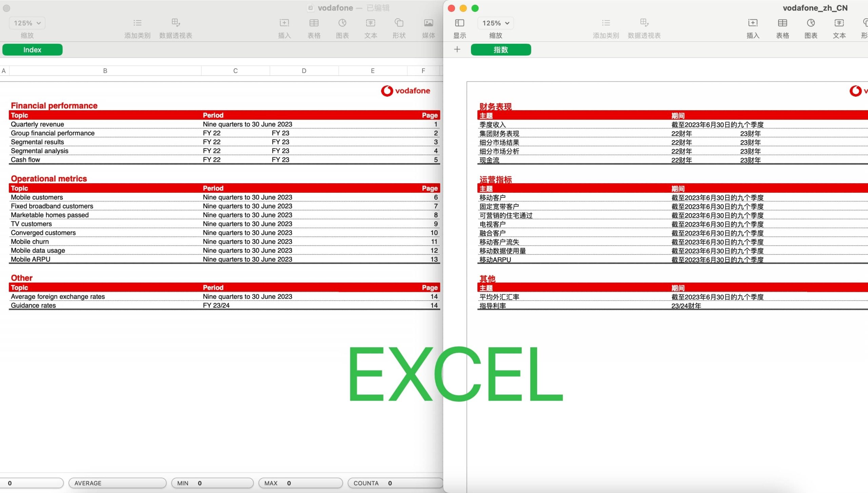Click 数据透视表 icon in vodafone window
868x493 pixels.
click(x=176, y=23)
